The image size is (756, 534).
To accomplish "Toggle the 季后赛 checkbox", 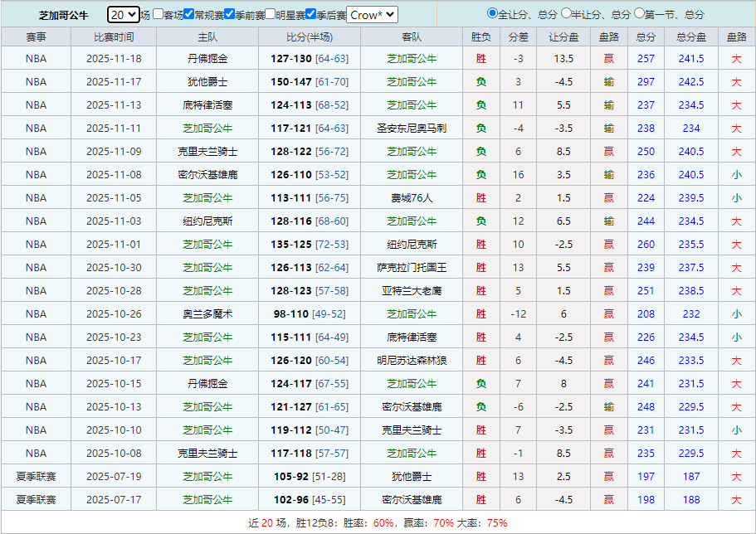I will click(x=310, y=14).
